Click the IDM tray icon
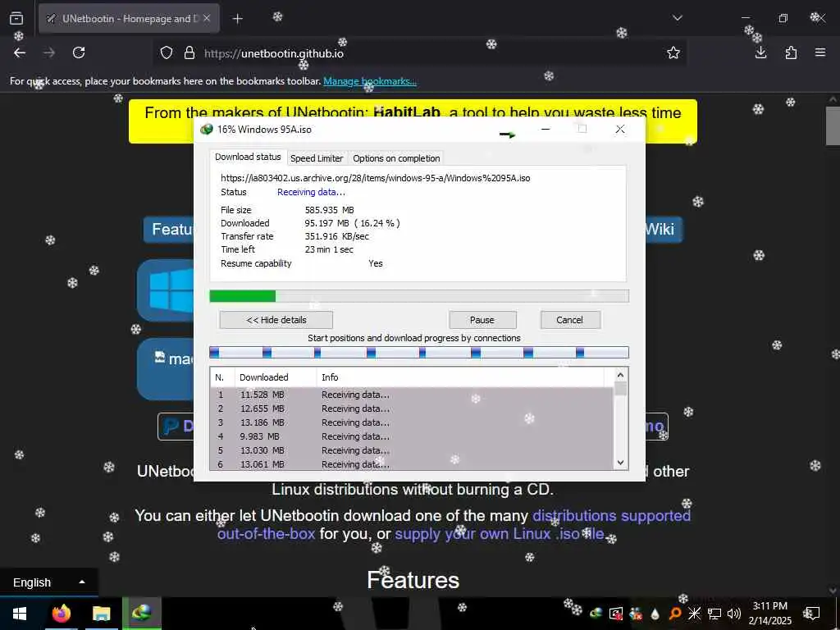Viewport: 840px width, 630px height. click(596, 614)
